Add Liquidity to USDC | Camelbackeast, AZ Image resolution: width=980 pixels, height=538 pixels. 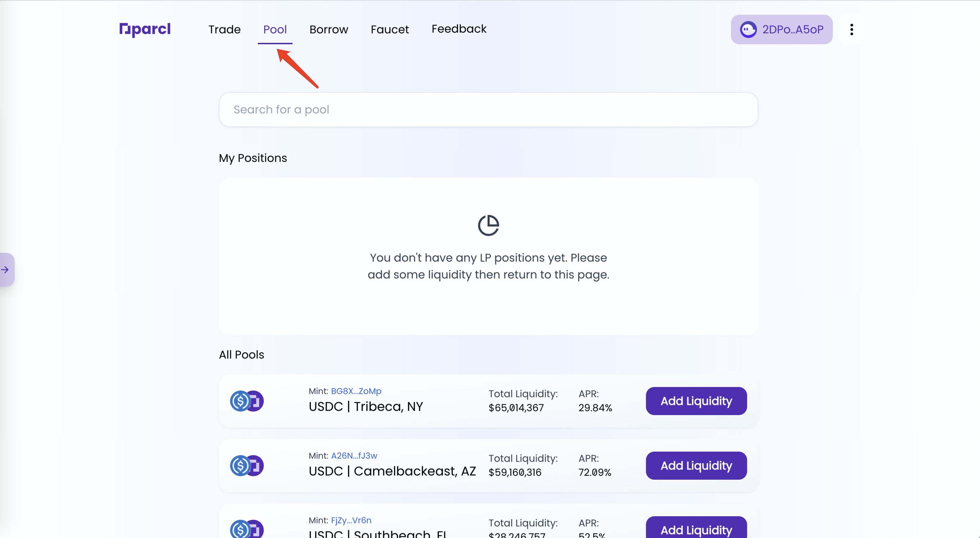[696, 466]
